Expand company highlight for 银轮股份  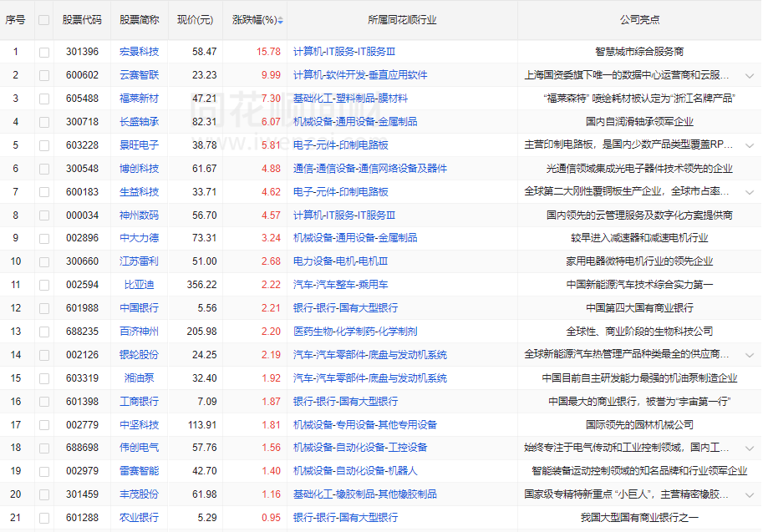point(750,355)
